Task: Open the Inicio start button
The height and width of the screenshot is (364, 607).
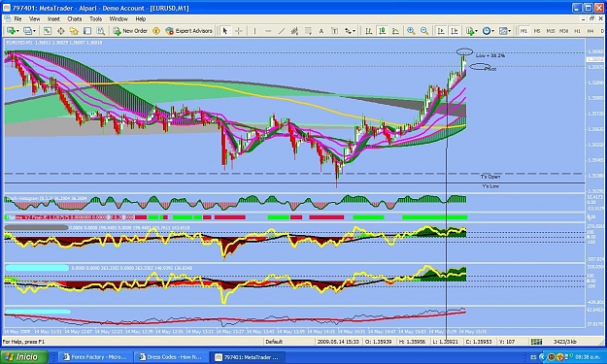Action: (24, 356)
